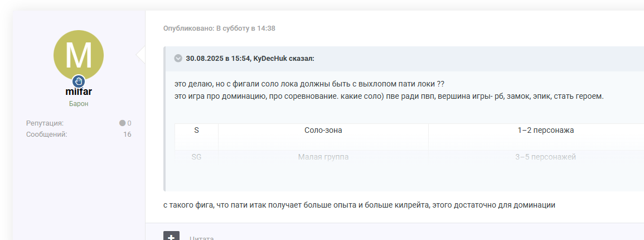Click the Сообщений count of 16
Viewport: 644px width, 240px height.
click(x=127, y=134)
